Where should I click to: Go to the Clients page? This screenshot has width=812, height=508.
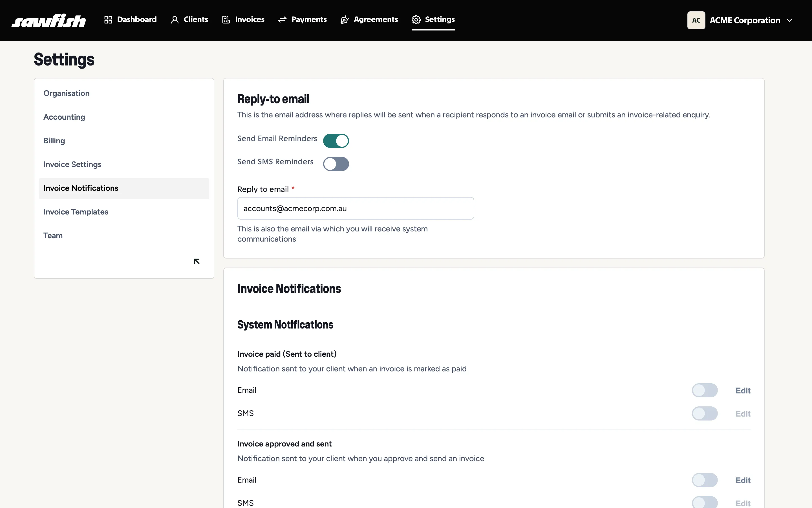189,20
